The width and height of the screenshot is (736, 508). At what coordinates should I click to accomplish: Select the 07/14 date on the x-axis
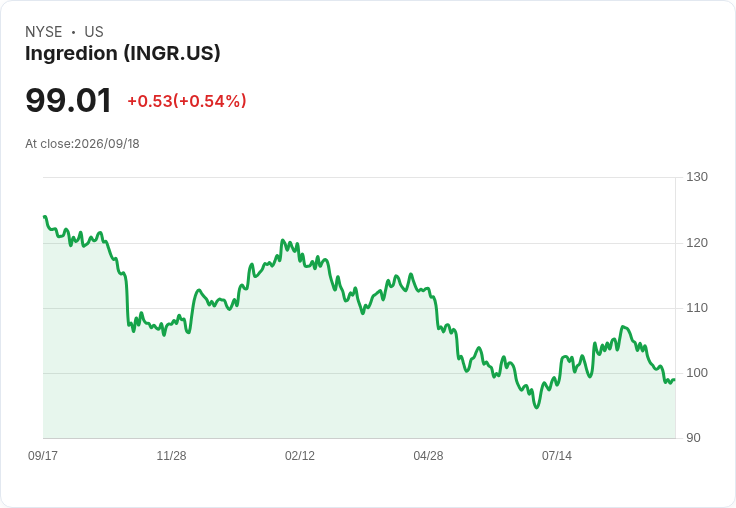click(557, 455)
